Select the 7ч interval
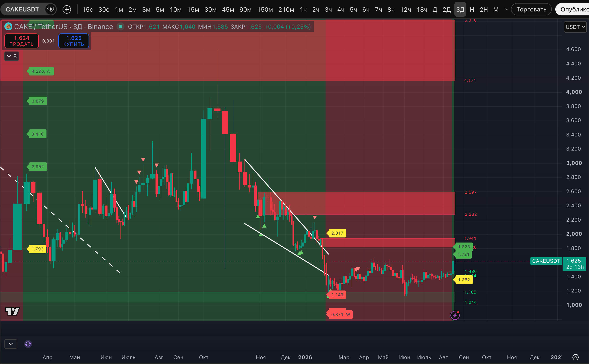589x364 pixels. click(x=378, y=9)
